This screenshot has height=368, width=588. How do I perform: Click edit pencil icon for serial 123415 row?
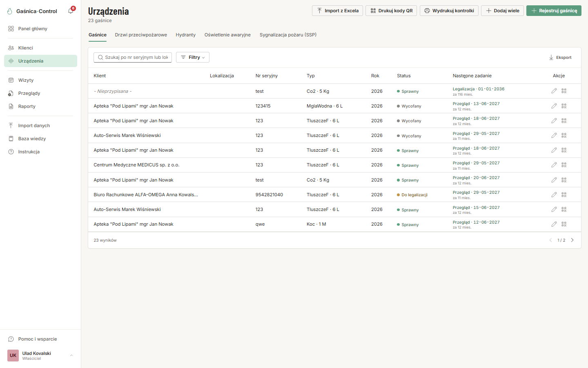click(554, 106)
